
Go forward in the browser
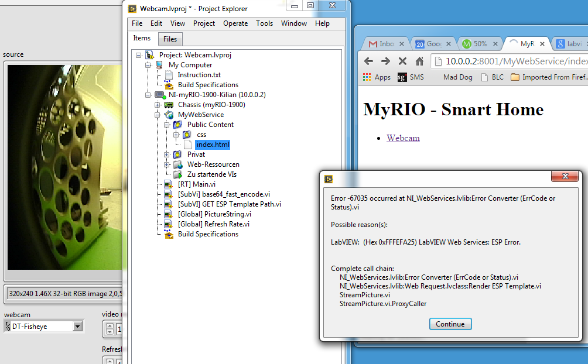pyautogui.click(x=385, y=61)
